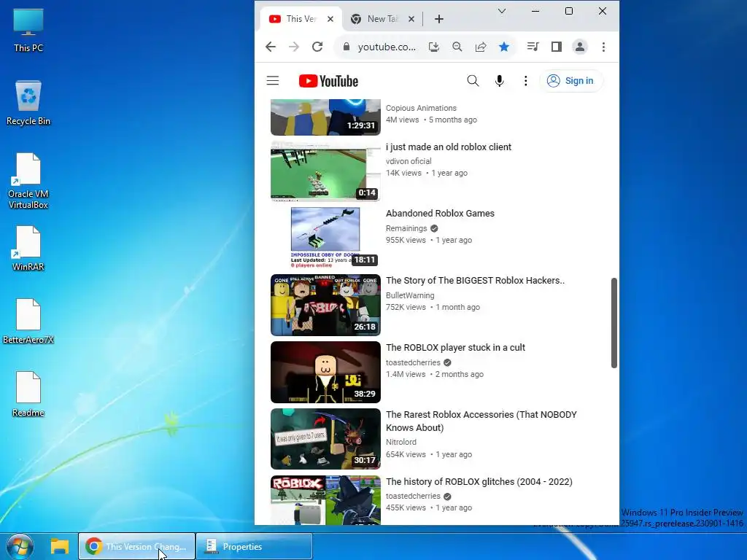
Task: Select BetterAero7X desktop file
Action: (28, 322)
